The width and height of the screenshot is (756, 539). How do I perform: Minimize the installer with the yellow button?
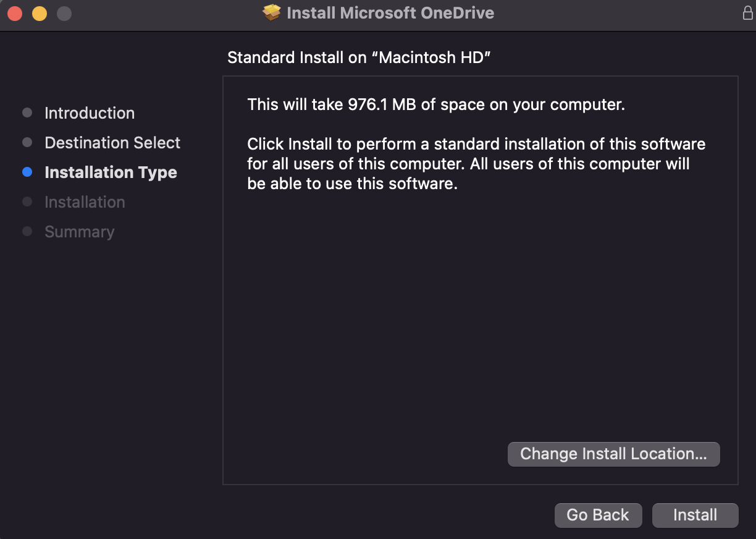click(40, 13)
